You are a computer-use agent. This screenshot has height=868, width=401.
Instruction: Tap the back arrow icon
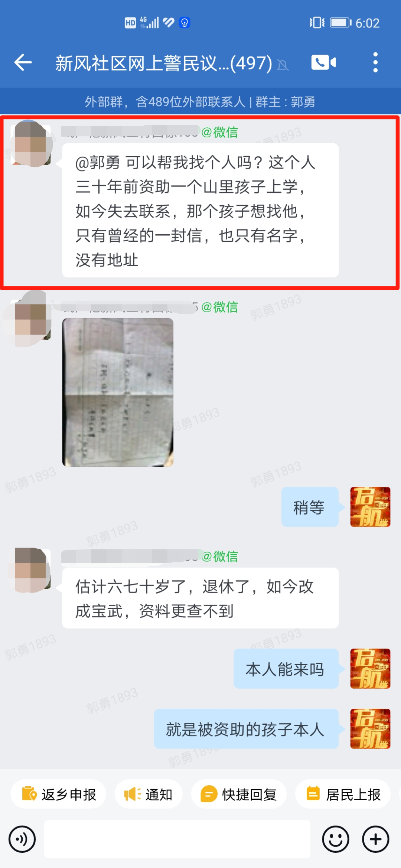click(x=23, y=62)
